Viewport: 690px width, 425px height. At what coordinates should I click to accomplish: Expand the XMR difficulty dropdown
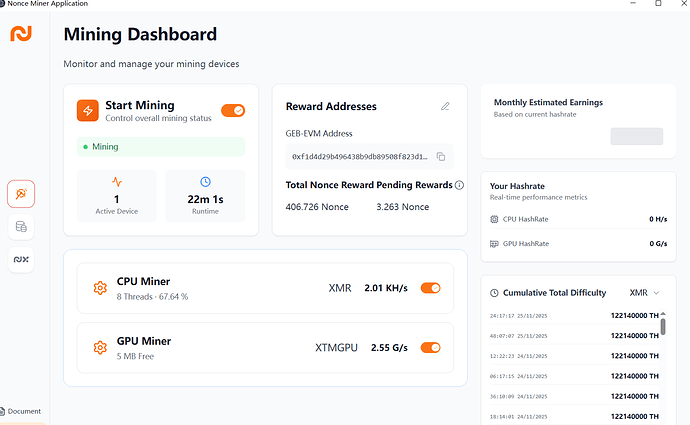[645, 293]
